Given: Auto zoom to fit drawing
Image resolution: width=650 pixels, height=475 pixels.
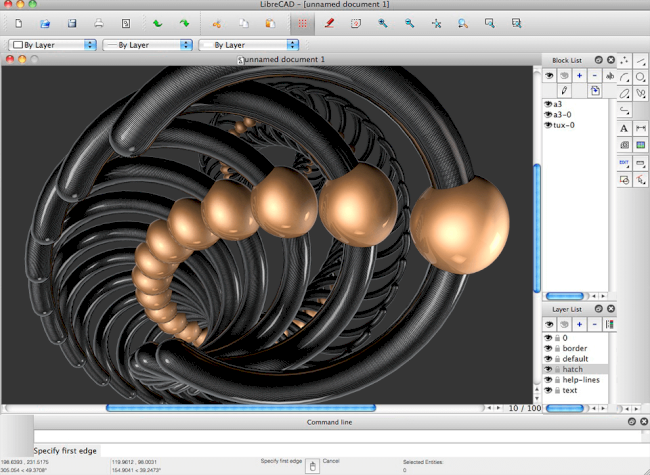Looking at the screenshot, I should point(436,23).
